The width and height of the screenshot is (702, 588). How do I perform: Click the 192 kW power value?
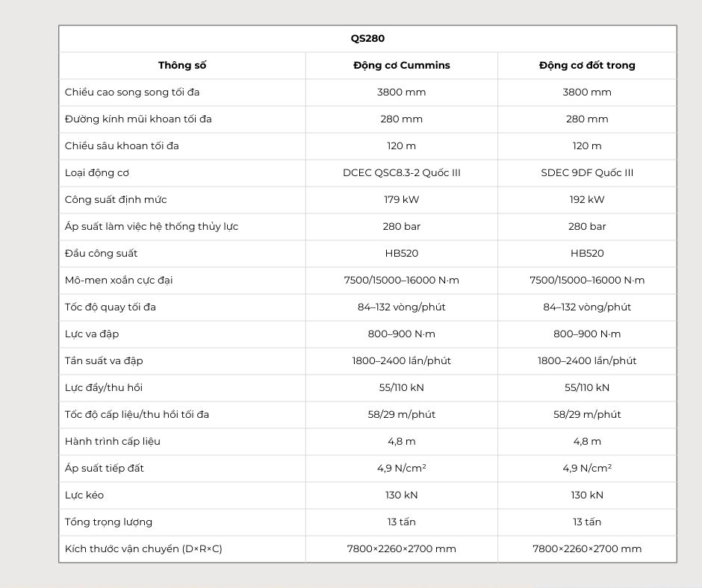coord(587,199)
